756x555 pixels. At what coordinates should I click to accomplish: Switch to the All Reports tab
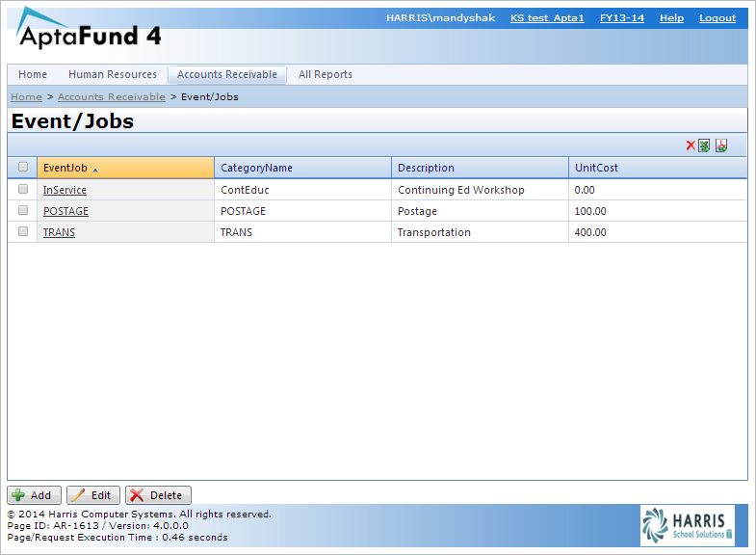[325, 74]
